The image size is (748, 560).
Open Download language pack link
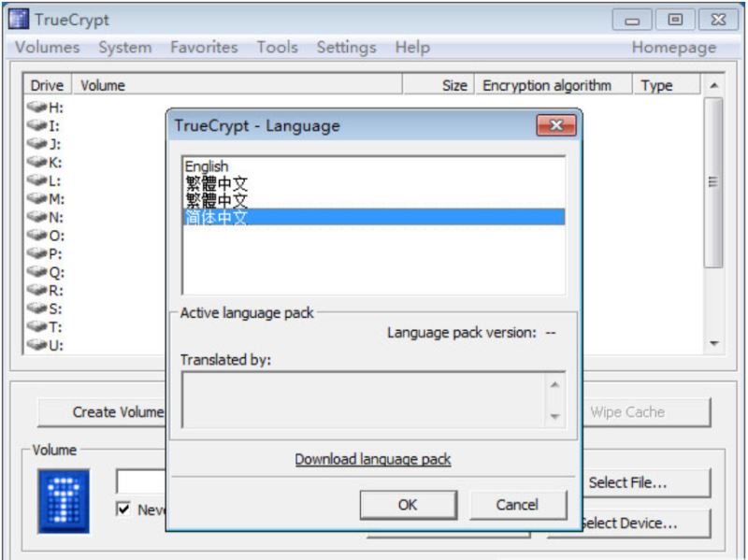coord(372,459)
